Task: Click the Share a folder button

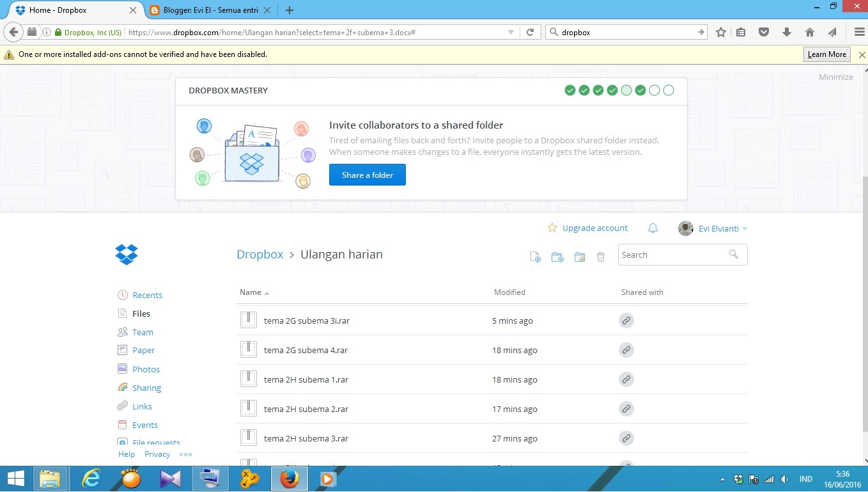Action: coord(368,175)
